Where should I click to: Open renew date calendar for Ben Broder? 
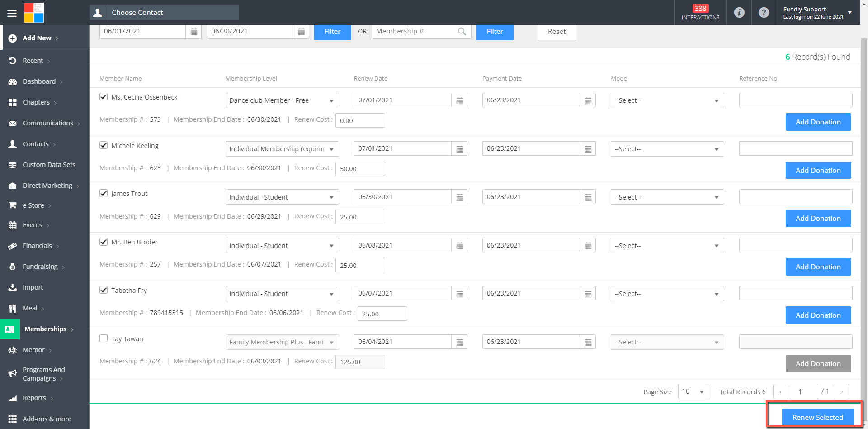459,245
